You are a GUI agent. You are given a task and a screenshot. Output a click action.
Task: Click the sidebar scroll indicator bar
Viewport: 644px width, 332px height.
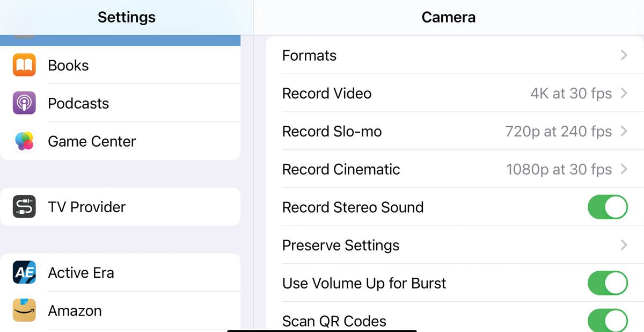(x=121, y=39)
